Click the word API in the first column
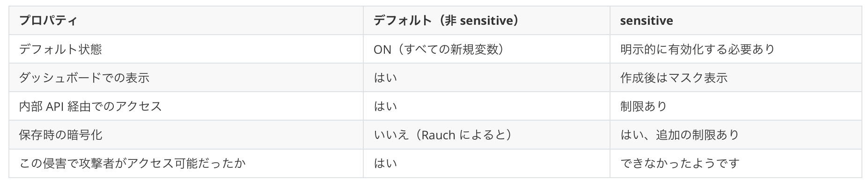Screen dimensions: 868x187 tap(55, 106)
